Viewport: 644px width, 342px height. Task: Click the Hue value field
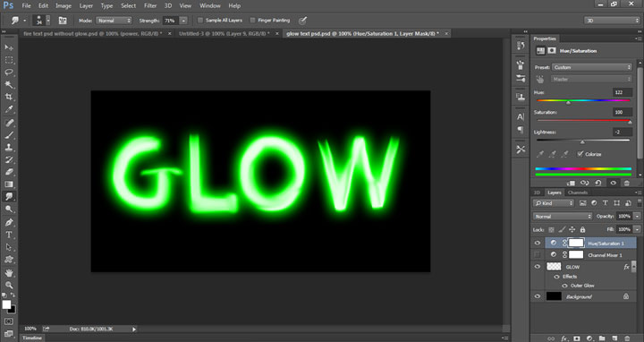click(x=623, y=92)
